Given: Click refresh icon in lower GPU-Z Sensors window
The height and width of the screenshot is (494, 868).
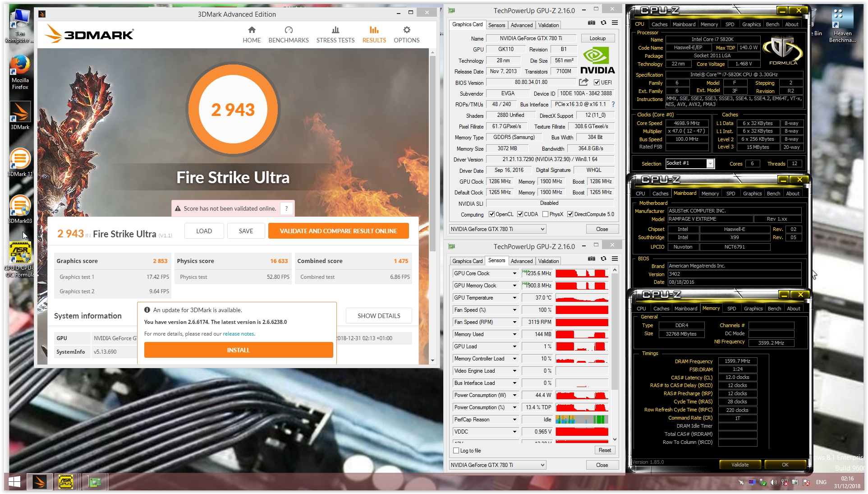Looking at the screenshot, I should pos(603,259).
